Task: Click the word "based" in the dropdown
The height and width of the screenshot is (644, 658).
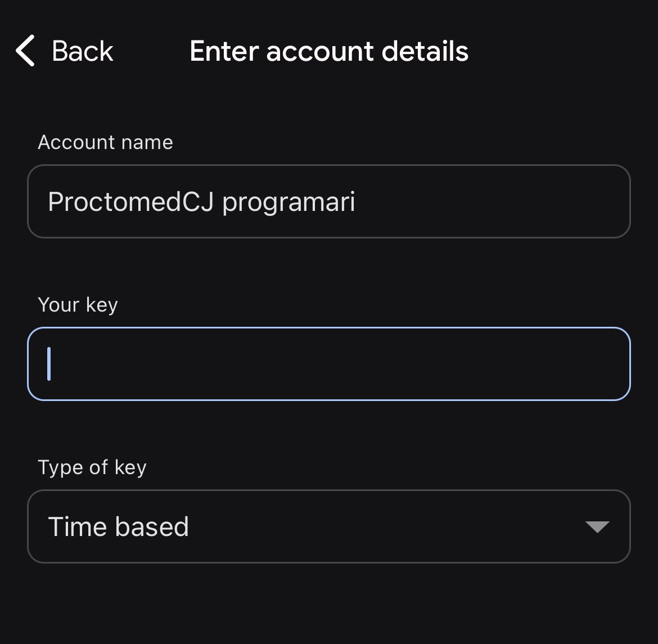Action: click(x=152, y=526)
